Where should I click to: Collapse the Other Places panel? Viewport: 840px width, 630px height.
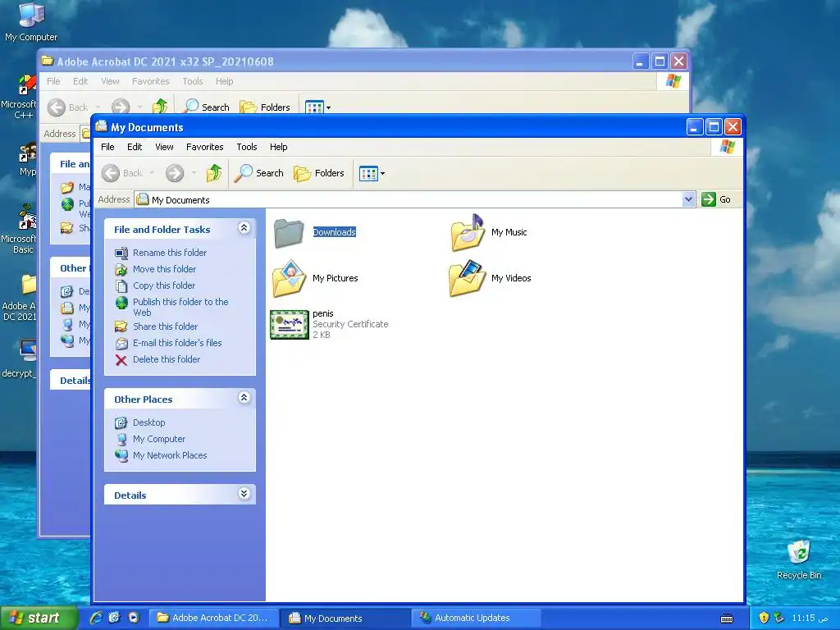point(244,398)
